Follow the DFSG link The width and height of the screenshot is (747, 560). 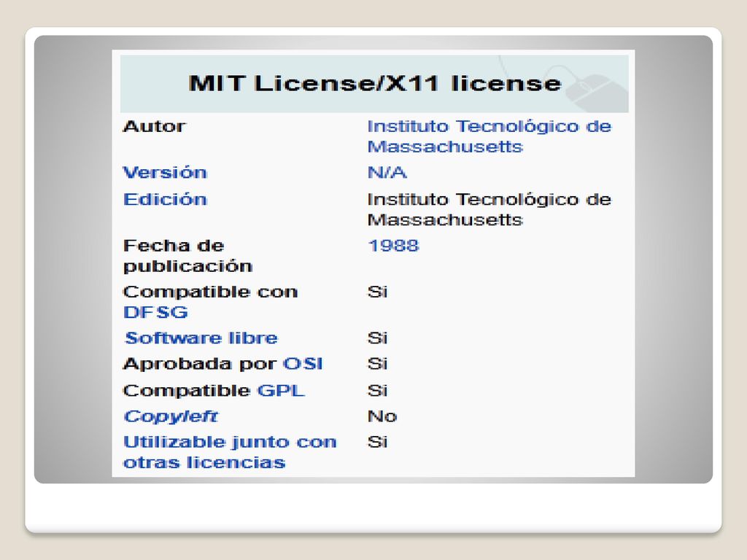[156, 312]
